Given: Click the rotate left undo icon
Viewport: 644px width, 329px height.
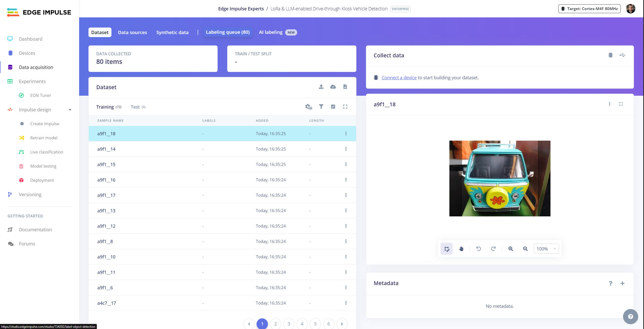Looking at the screenshot, I should click(478, 249).
